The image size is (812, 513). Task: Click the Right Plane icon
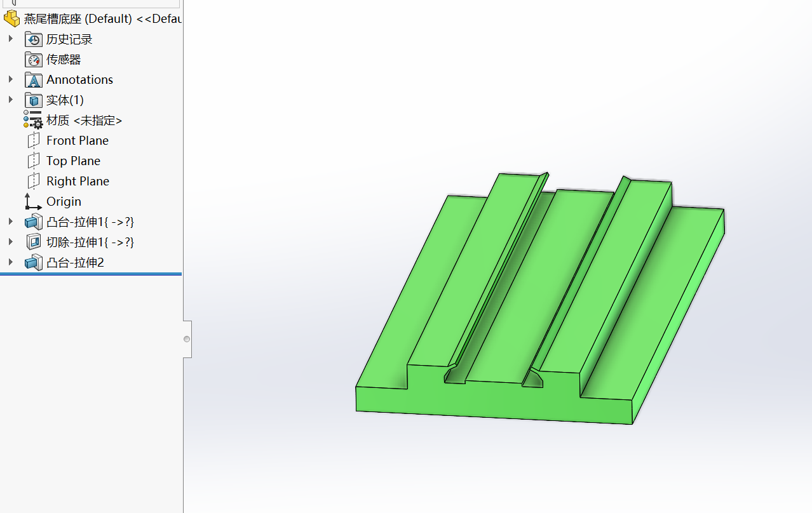(x=34, y=181)
